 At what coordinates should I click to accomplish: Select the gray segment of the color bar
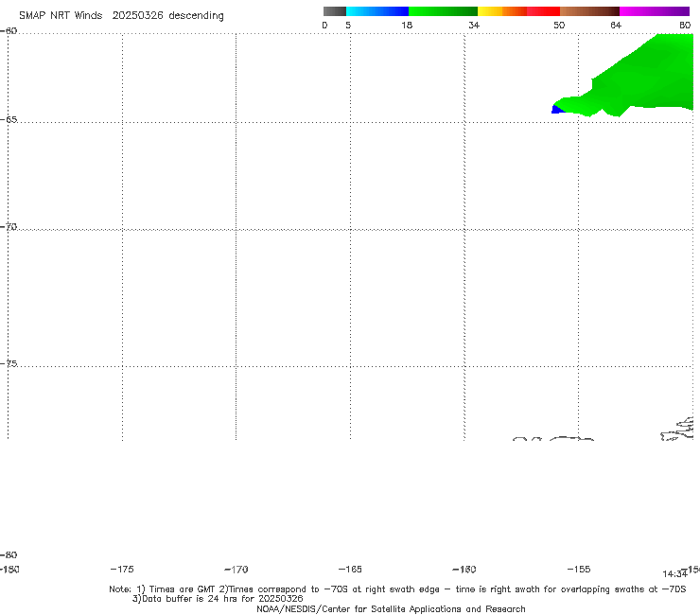pos(334,11)
